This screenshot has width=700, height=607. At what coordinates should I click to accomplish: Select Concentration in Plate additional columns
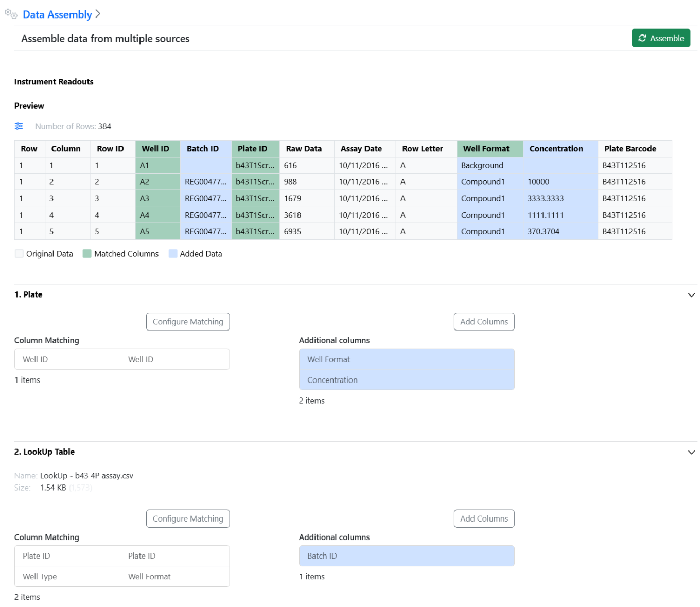[407, 380]
